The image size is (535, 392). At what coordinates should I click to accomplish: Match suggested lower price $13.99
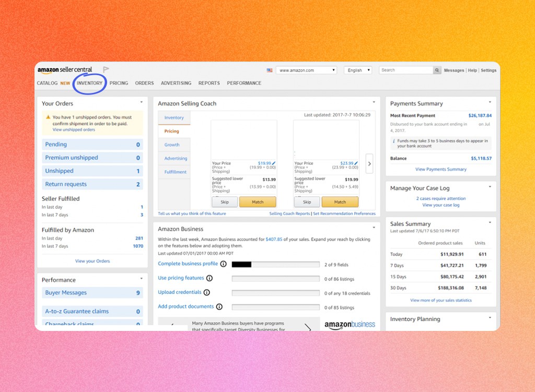click(258, 202)
